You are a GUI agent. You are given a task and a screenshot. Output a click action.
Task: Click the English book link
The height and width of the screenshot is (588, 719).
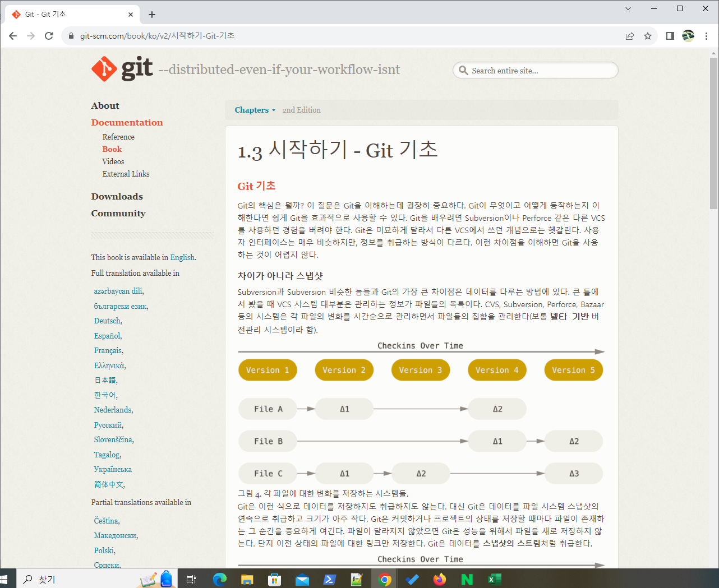click(182, 257)
